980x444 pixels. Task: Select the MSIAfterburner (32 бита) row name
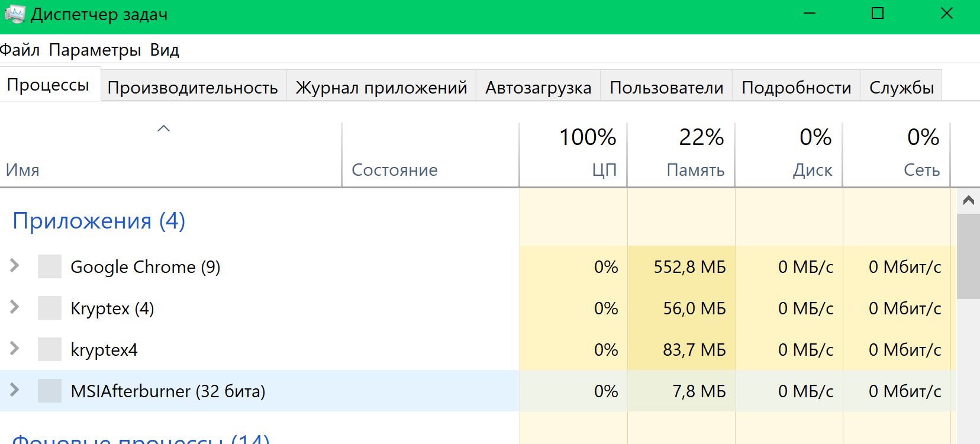click(x=168, y=391)
